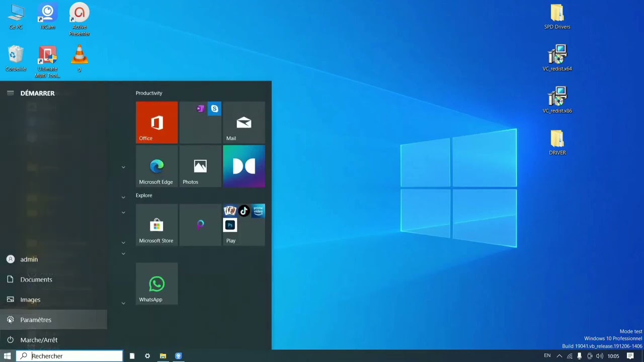Switch to iVCam webcam app on taskbar
This screenshot has width=644, height=362.
[x=178, y=356]
